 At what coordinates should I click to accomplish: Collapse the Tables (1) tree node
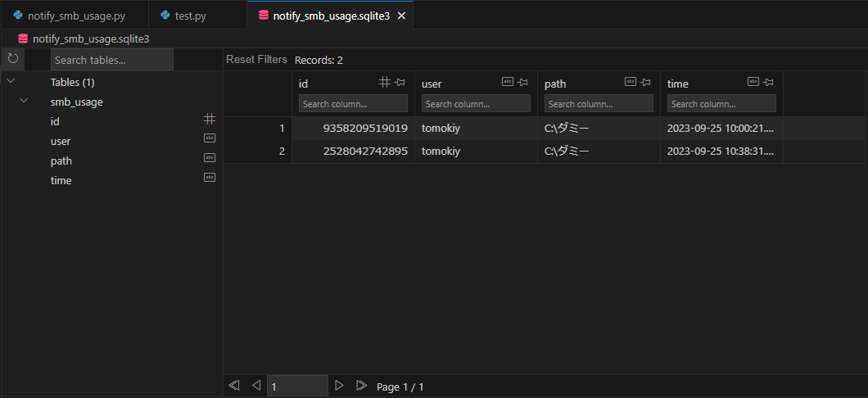11,82
